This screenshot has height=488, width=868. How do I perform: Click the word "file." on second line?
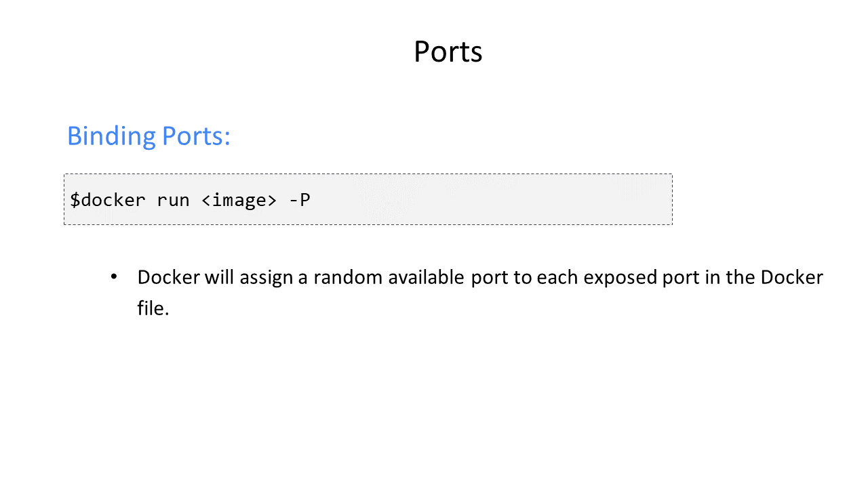point(153,308)
